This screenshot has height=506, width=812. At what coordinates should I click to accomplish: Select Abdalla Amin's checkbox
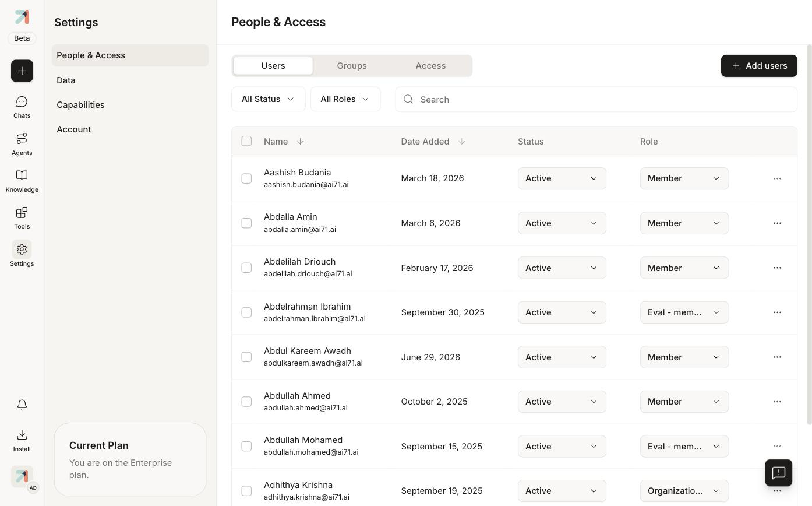pyautogui.click(x=246, y=223)
